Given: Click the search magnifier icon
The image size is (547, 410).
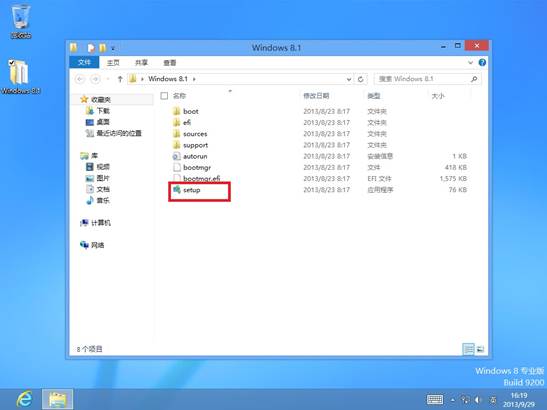Looking at the screenshot, I should 474,79.
